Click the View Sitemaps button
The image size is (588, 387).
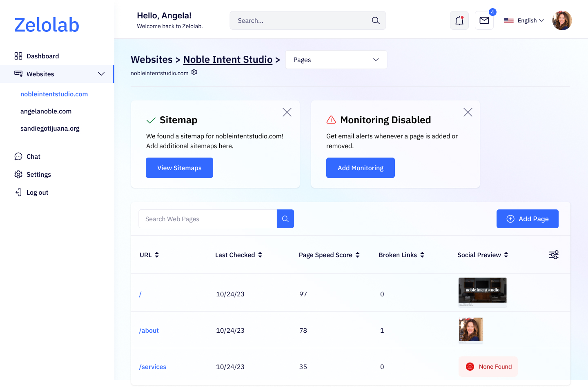click(x=179, y=168)
